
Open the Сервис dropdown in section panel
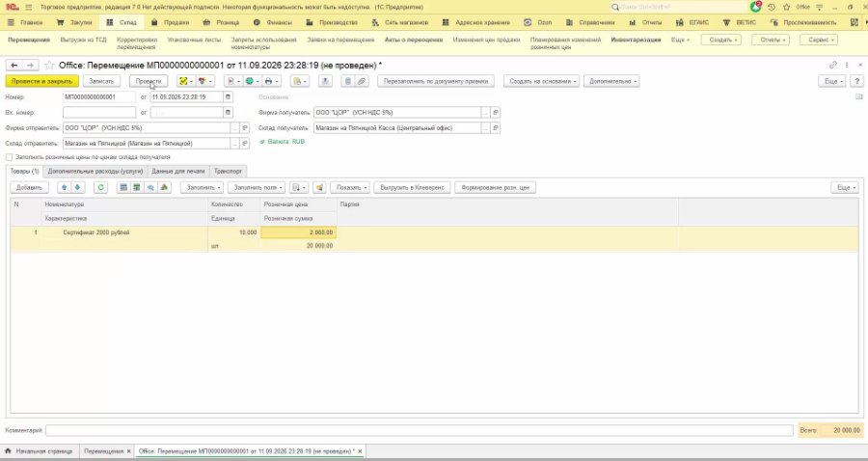[819, 40]
